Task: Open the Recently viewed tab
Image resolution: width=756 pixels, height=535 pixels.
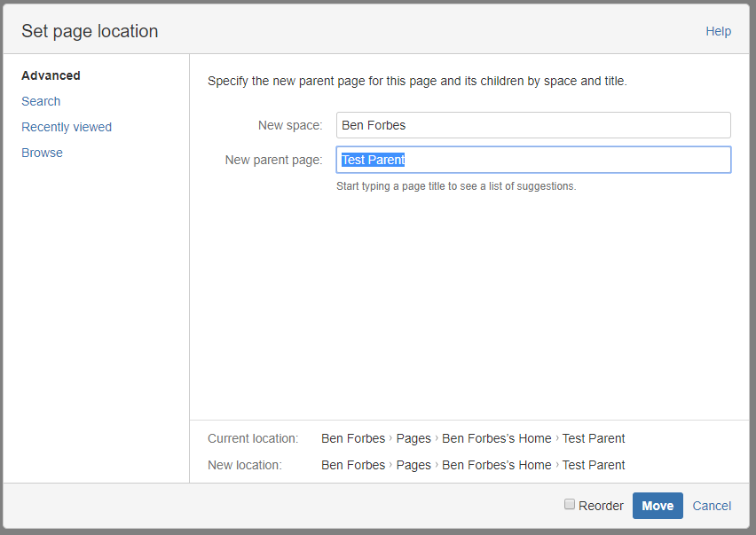Action: coord(67,127)
